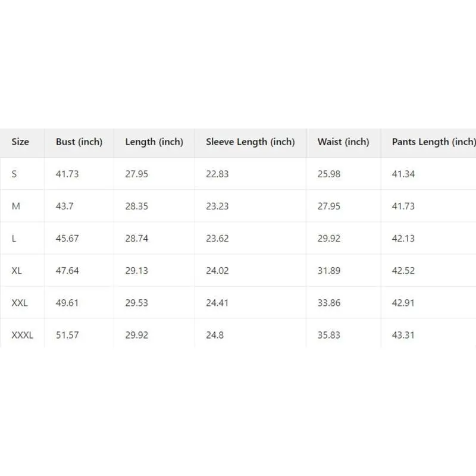Select the XL size row label

(x=17, y=270)
